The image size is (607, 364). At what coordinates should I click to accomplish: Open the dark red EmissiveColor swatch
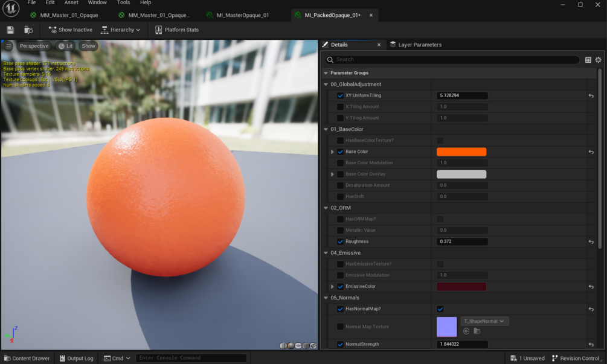(x=461, y=287)
